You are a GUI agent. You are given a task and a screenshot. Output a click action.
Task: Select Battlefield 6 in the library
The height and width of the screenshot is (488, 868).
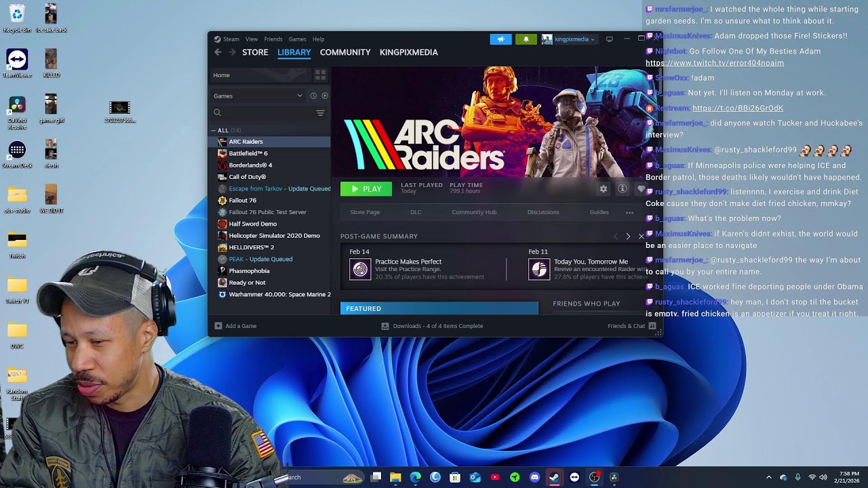pyautogui.click(x=269, y=153)
